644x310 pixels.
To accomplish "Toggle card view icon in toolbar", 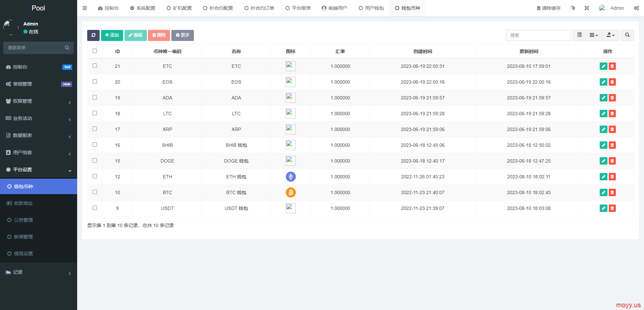I will (x=579, y=35).
